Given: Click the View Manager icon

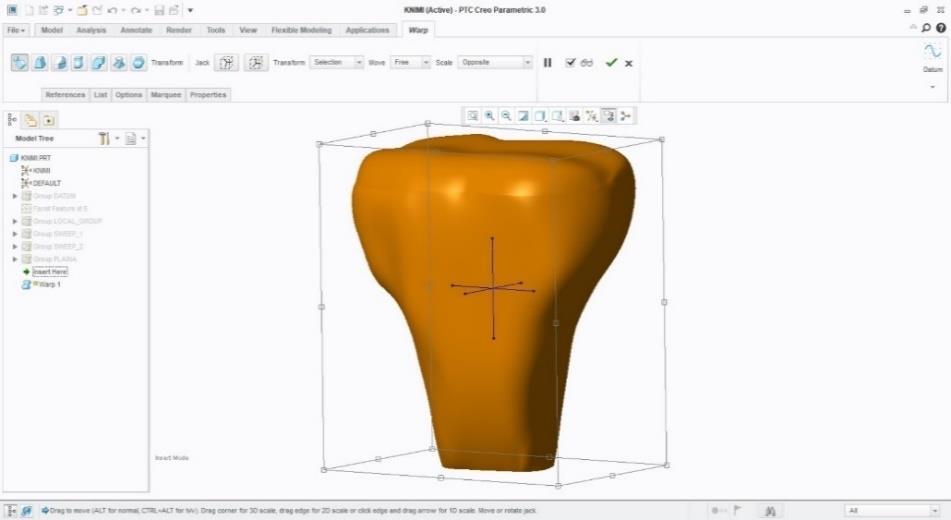Looking at the screenshot, I should (x=574, y=115).
